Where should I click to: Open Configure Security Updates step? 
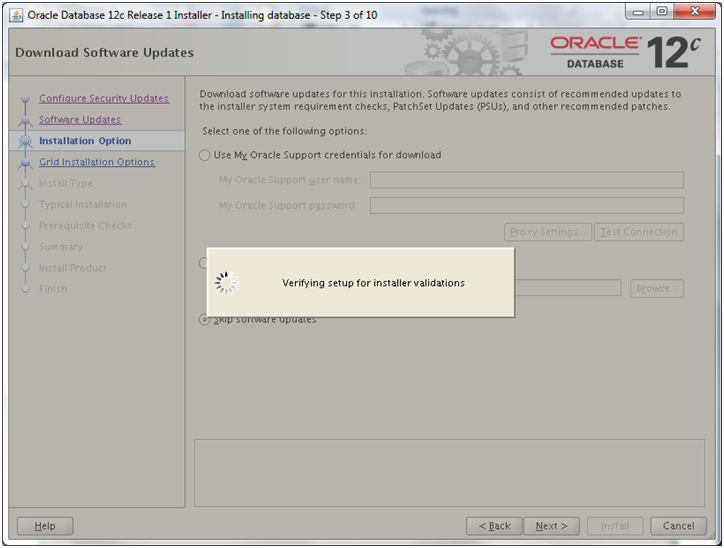[x=104, y=98]
